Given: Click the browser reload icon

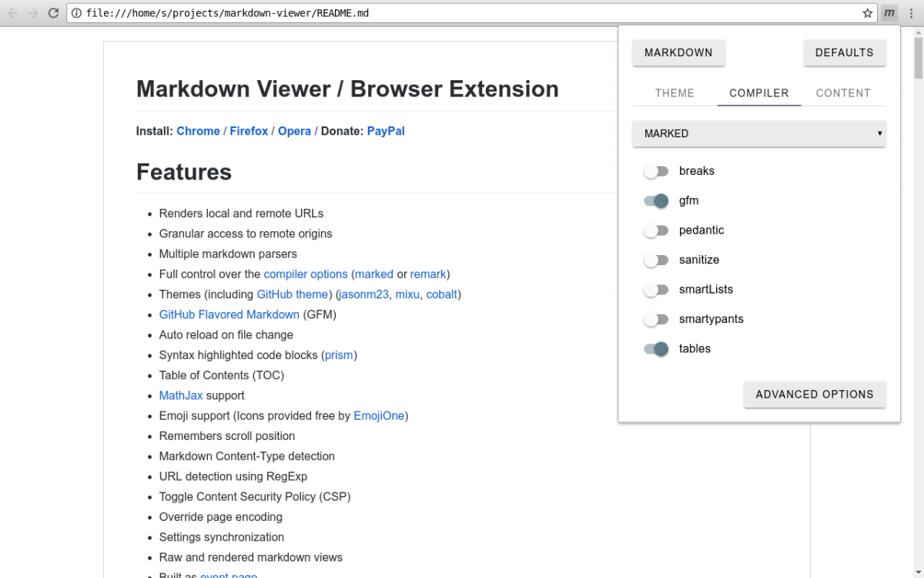Looking at the screenshot, I should click(x=52, y=13).
